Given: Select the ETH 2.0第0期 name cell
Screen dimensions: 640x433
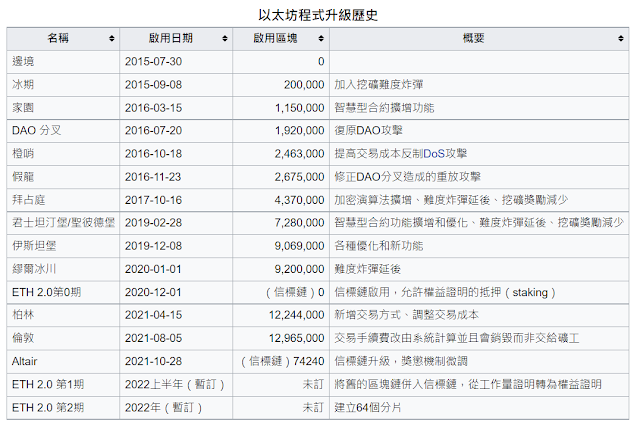Looking at the screenshot, I should (63, 292).
